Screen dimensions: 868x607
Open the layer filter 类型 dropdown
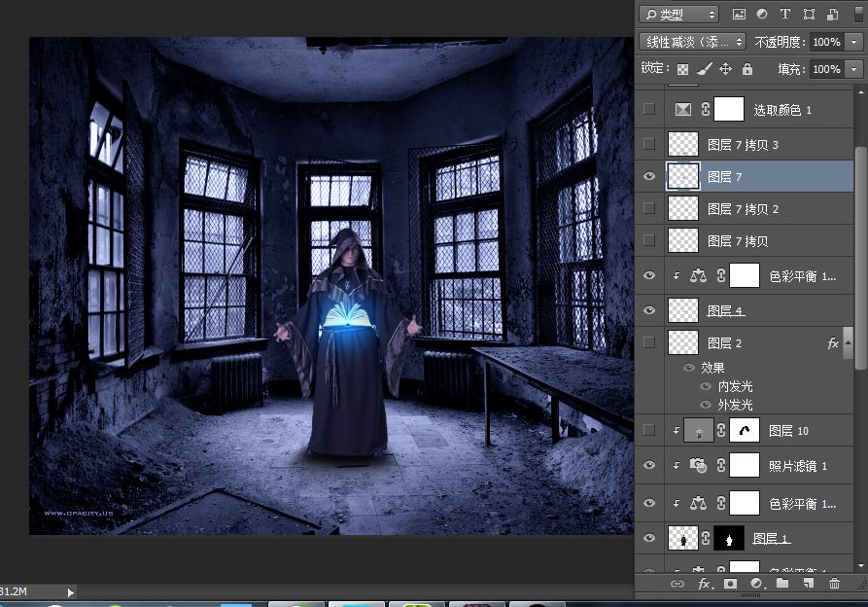(678, 15)
